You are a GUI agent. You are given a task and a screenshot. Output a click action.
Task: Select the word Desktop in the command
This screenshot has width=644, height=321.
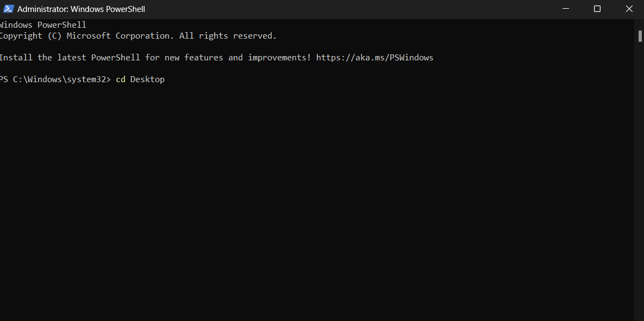[147, 79]
